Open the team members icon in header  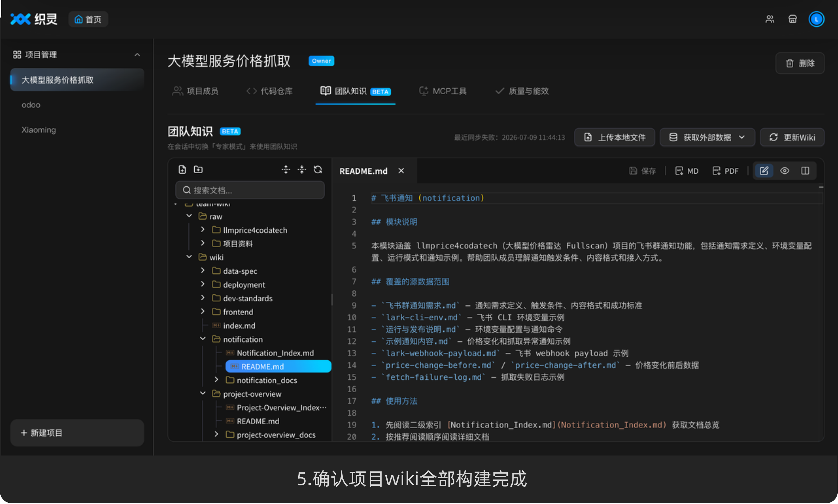[770, 19]
